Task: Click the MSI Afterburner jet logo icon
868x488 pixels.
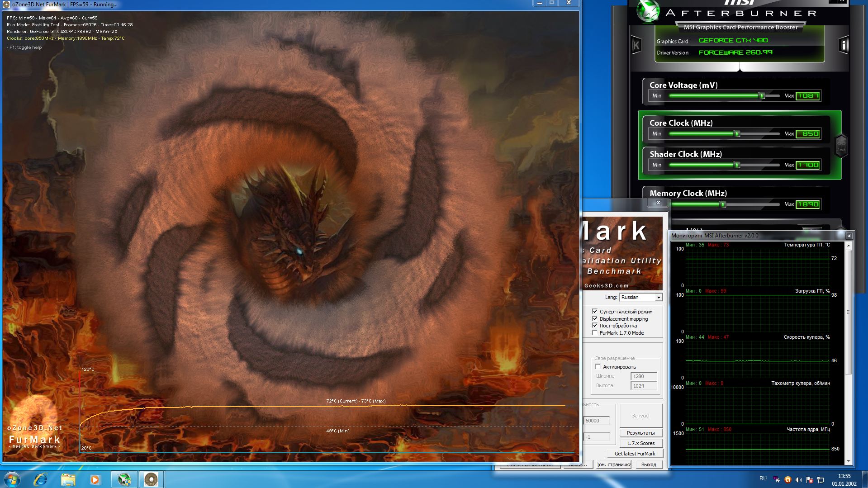Action: click(648, 11)
